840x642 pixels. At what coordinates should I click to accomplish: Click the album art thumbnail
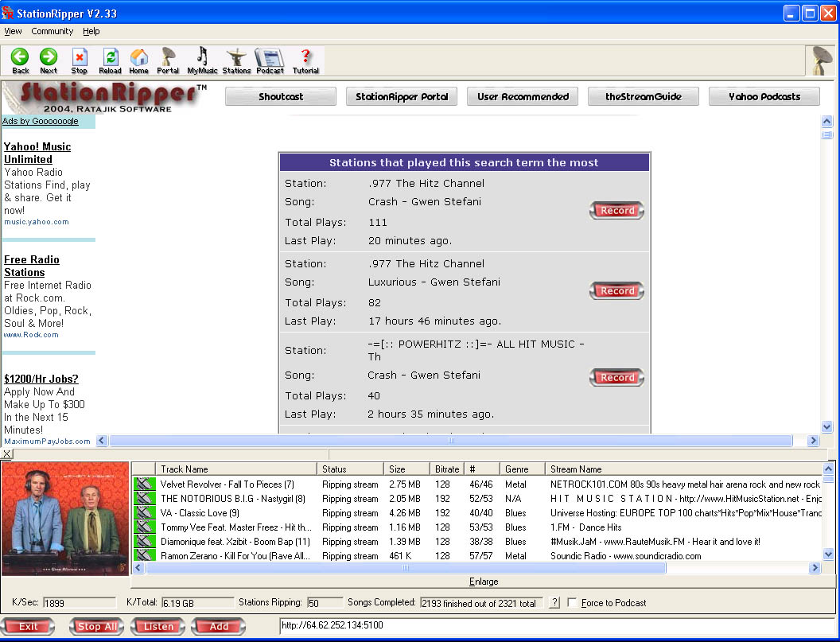(x=65, y=519)
